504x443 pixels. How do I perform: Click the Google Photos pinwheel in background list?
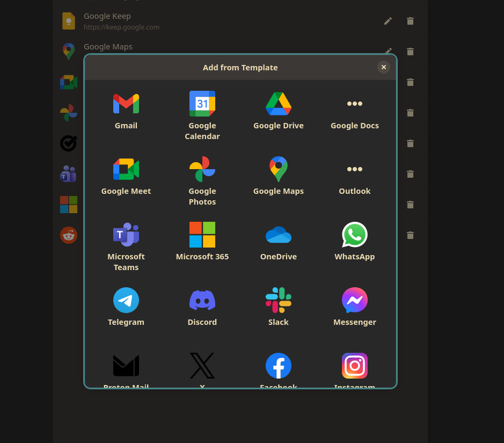pos(69,113)
